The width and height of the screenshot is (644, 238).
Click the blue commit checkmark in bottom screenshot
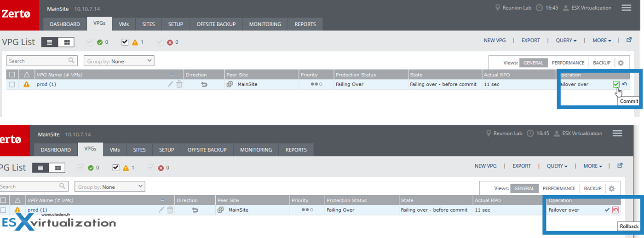pyautogui.click(x=607, y=210)
